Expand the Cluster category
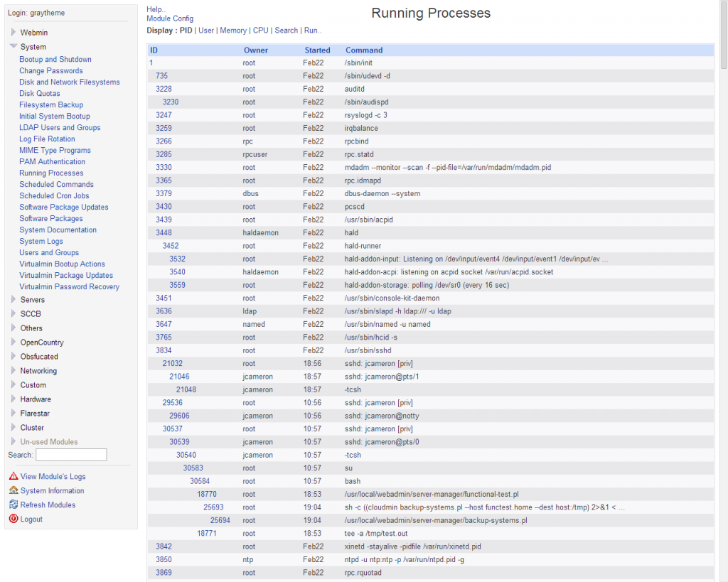Viewport: 728px width, 582px height. coord(12,427)
